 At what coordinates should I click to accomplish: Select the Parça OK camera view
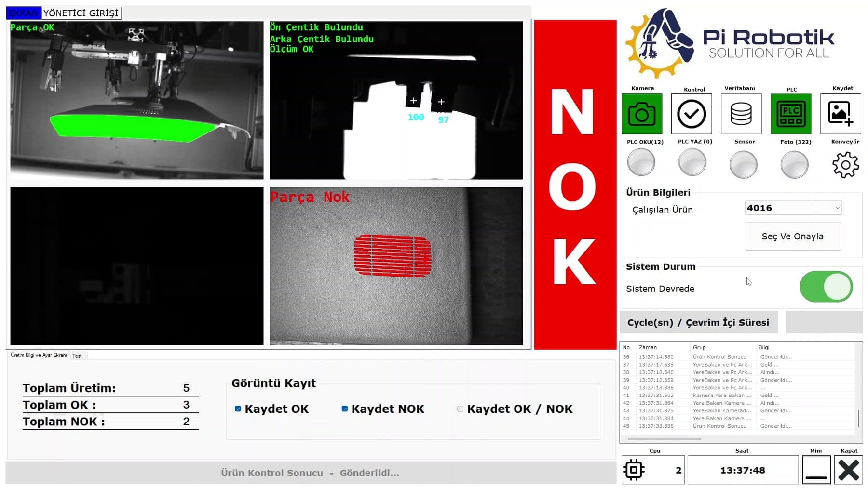pyautogui.click(x=137, y=100)
